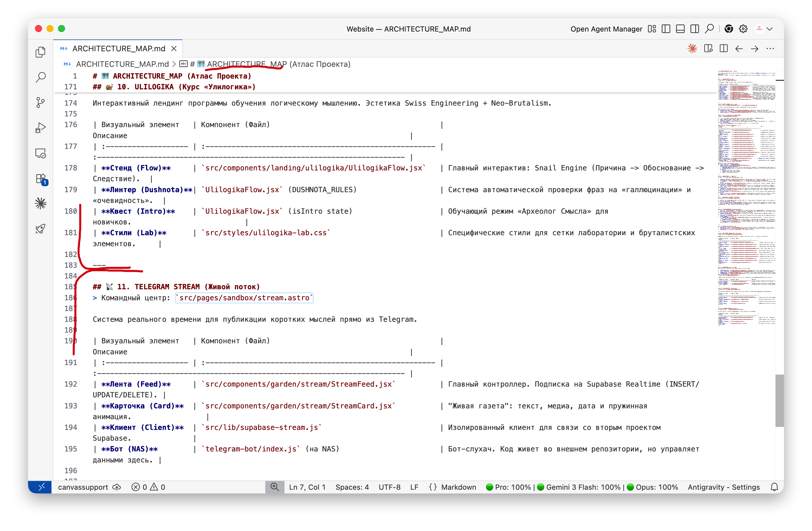Click the vertical scrollbar thumb

(x=779, y=400)
